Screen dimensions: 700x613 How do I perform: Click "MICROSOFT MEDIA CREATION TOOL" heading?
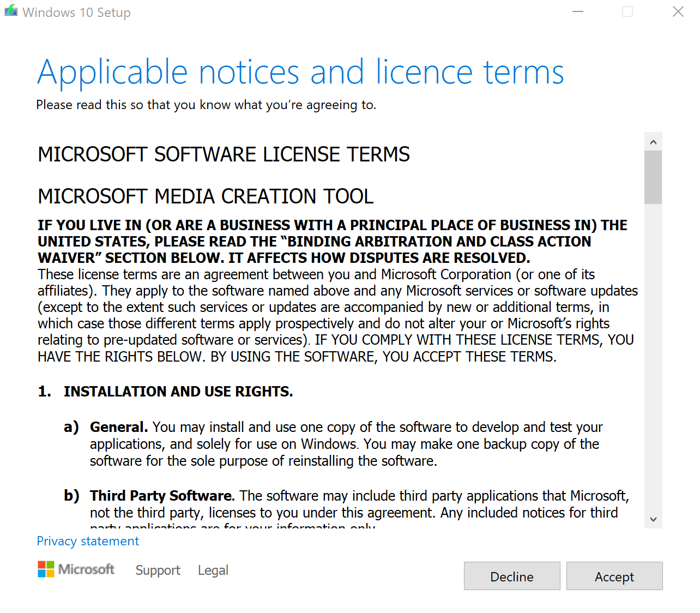pos(206,196)
